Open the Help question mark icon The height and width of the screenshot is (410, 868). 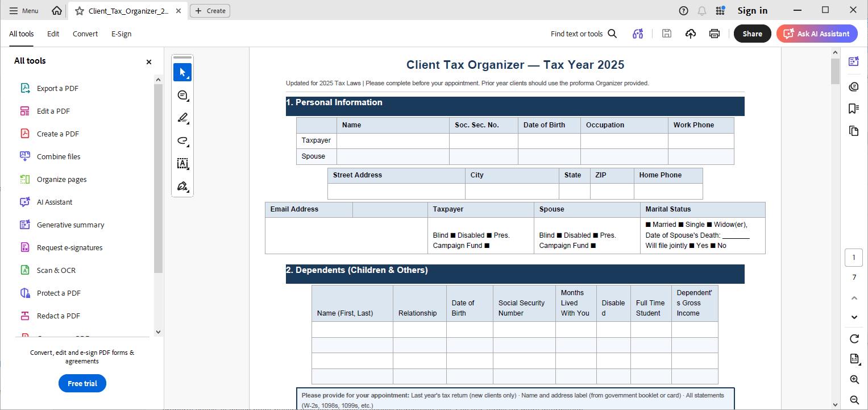(x=684, y=10)
